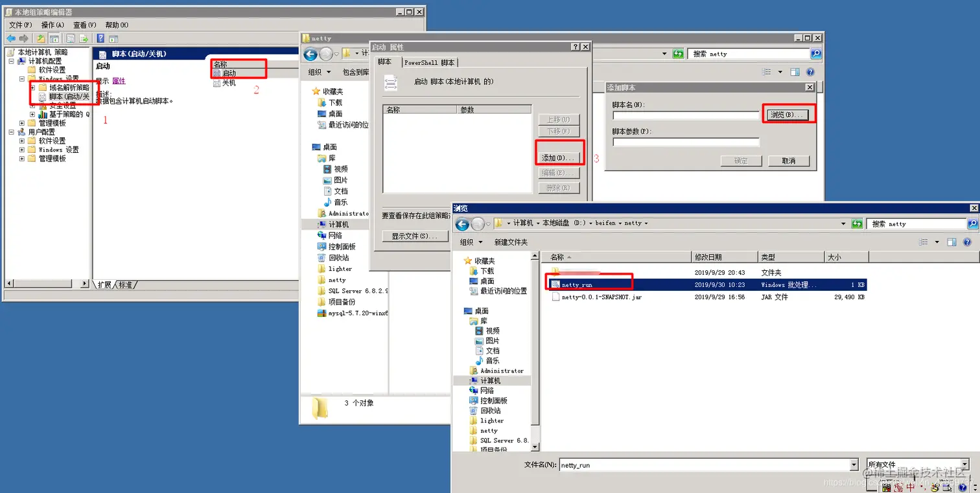Image resolution: width=980 pixels, height=493 pixels.
Task: Click the preview pane icon in 浏览 dialog toolbar
Action: 951,242
